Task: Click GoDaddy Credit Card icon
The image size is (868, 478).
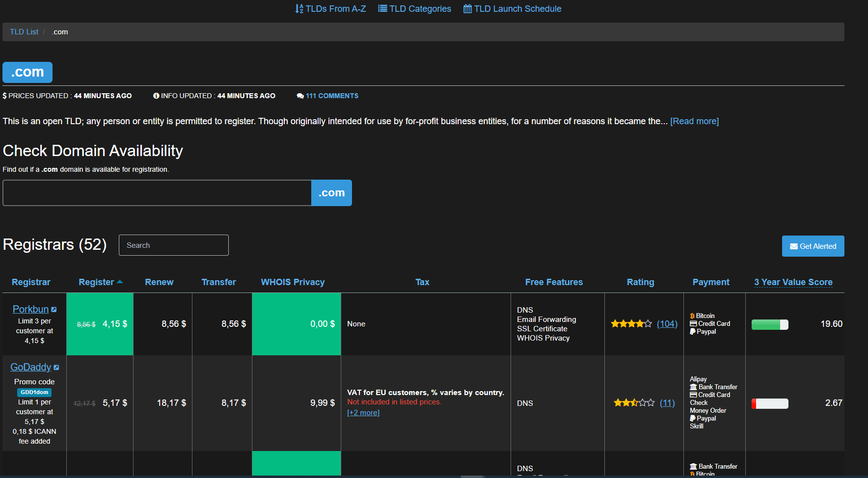Action: (x=693, y=395)
